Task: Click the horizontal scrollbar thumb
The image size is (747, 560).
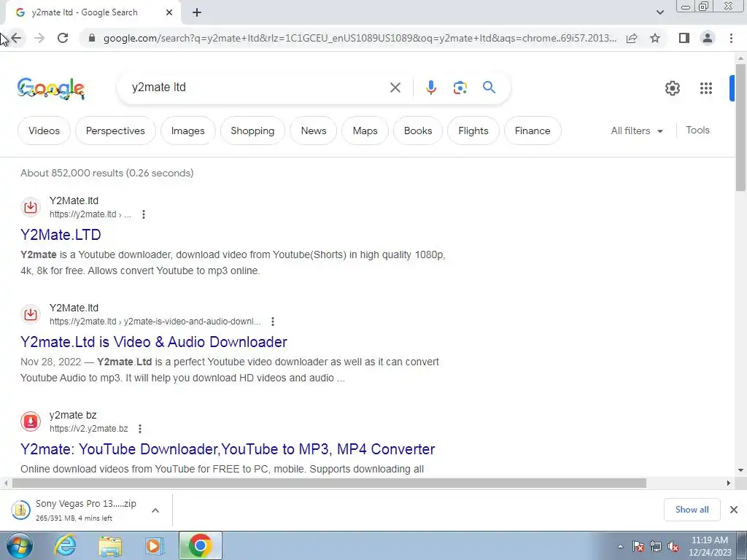Action: click(x=329, y=483)
